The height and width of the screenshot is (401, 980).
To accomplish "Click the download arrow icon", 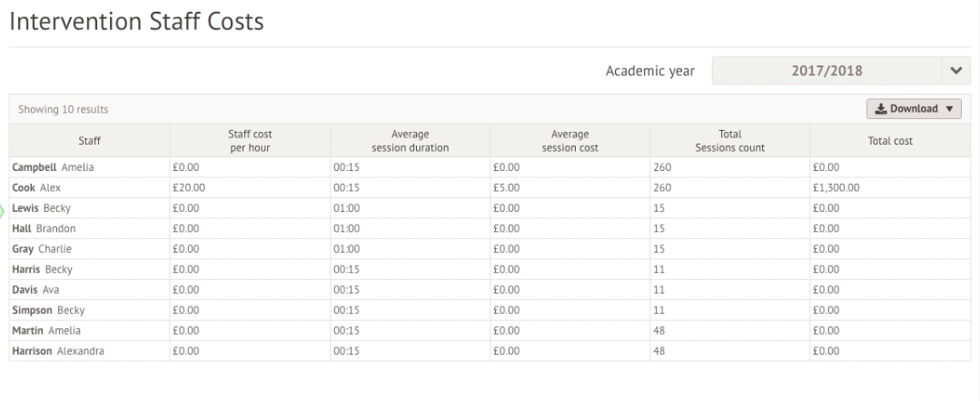I will (880, 109).
